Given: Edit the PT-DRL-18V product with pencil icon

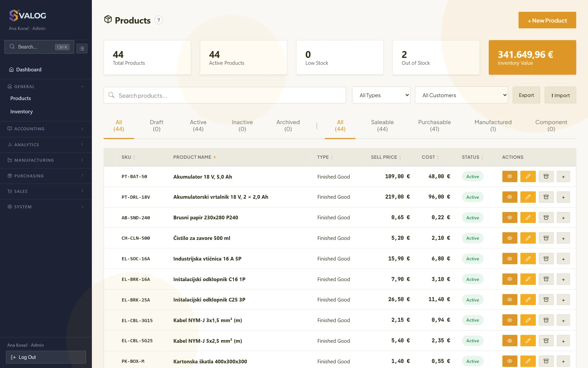Looking at the screenshot, I should click(x=528, y=197).
